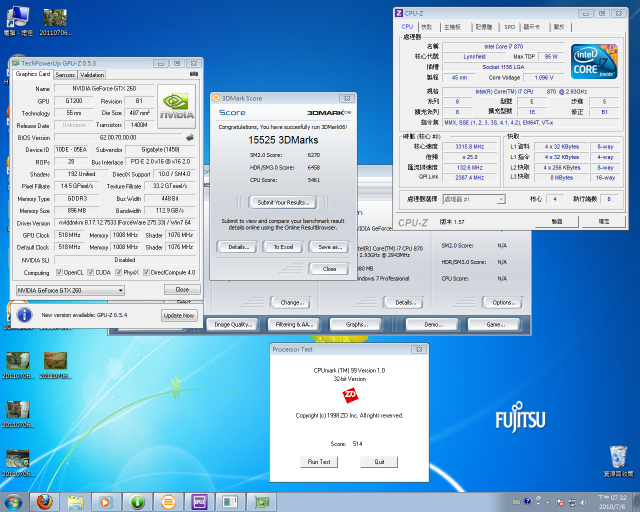Open the 20110706 image beside Computer icon
640x512 pixels.
point(56,22)
